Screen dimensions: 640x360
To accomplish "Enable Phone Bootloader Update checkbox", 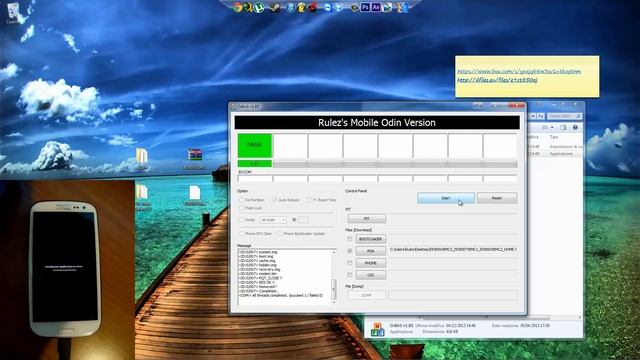I will [x=280, y=233].
